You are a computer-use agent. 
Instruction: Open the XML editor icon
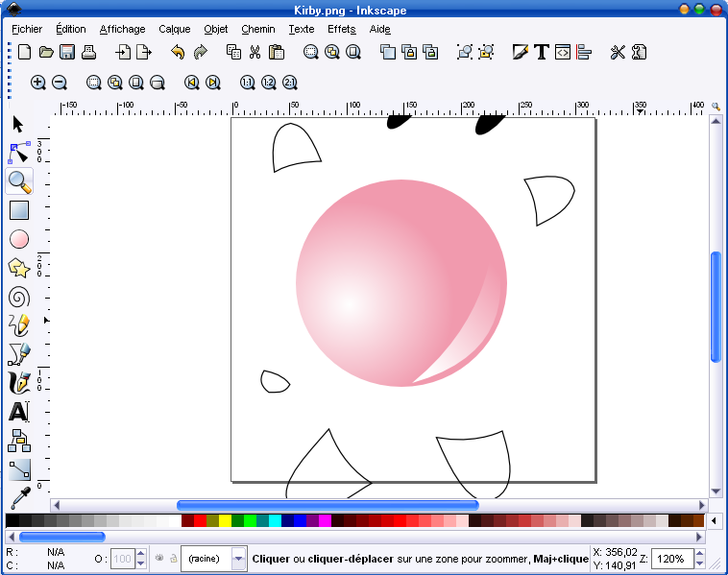click(563, 52)
